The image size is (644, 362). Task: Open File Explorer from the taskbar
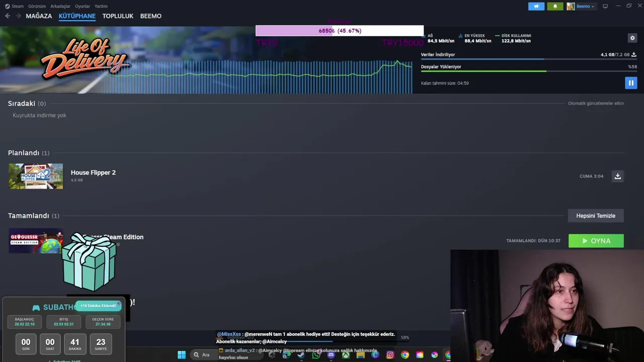(x=360, y=355)
